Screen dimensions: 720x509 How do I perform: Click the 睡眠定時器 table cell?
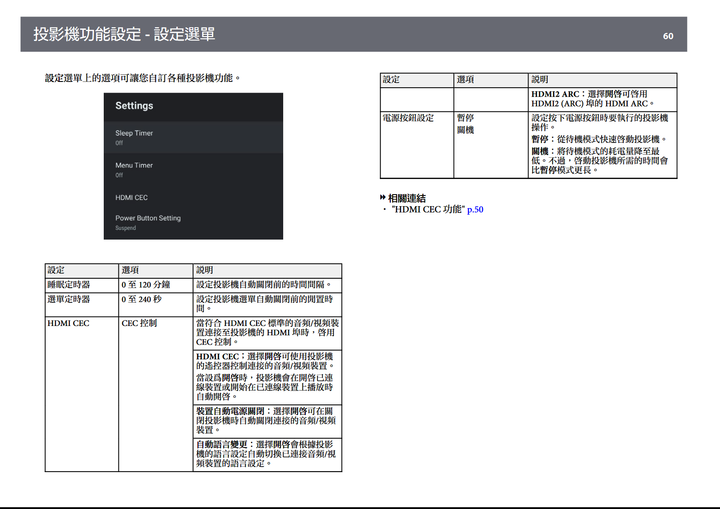[x=82, y=285]
